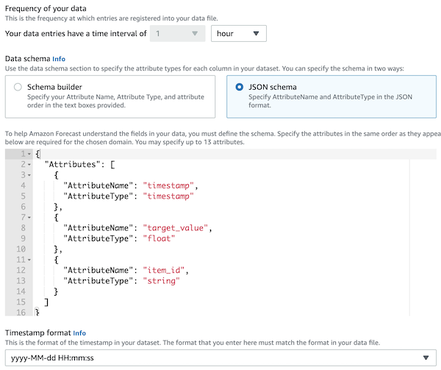
Task: Open the Timestamp format Info link
Action: pyautogui.click(x=79, y=333)
